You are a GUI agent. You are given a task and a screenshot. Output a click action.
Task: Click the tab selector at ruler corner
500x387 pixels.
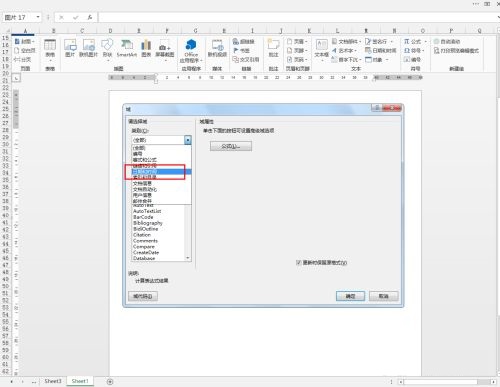(16, 78)
